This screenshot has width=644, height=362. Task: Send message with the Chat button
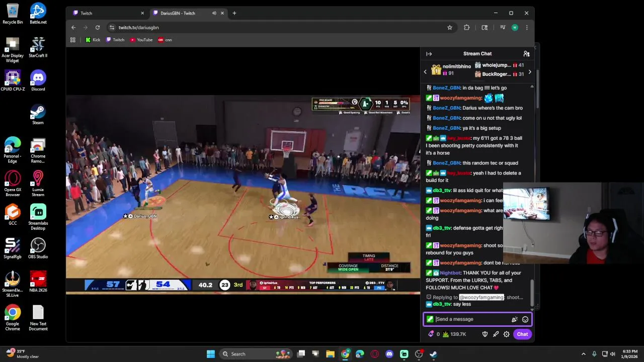(x=522, y=334)
